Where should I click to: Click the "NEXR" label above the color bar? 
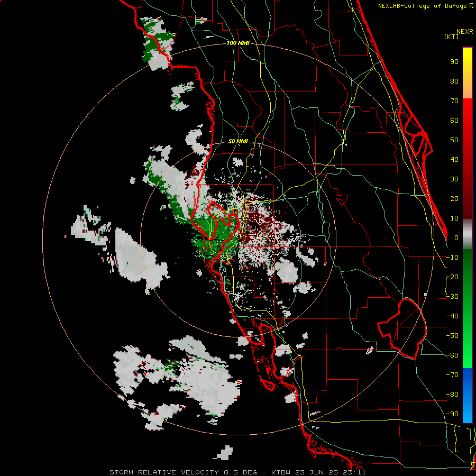pos(465,32)
